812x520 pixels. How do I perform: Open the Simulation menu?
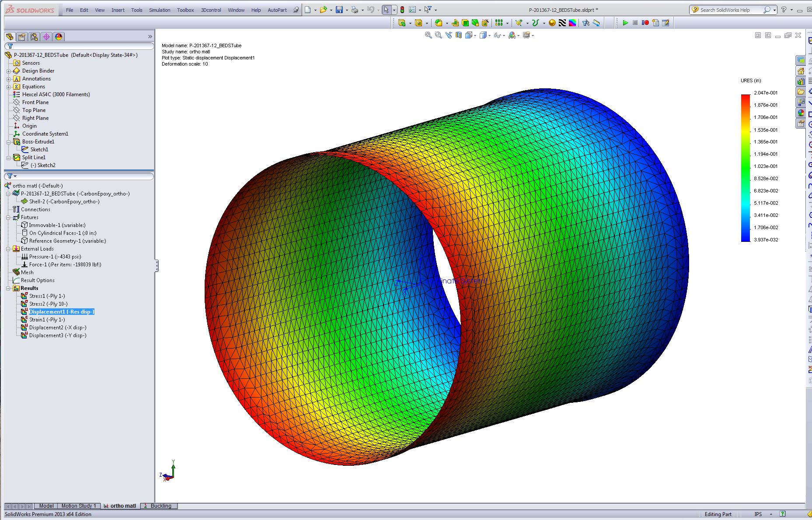pyautogui.click(x=160, y=10)
